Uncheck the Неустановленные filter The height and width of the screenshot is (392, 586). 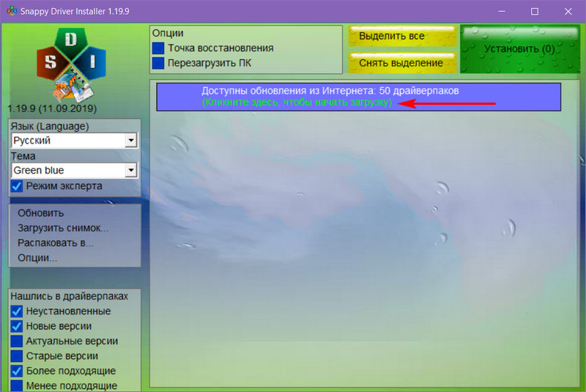tap(16, 311)
